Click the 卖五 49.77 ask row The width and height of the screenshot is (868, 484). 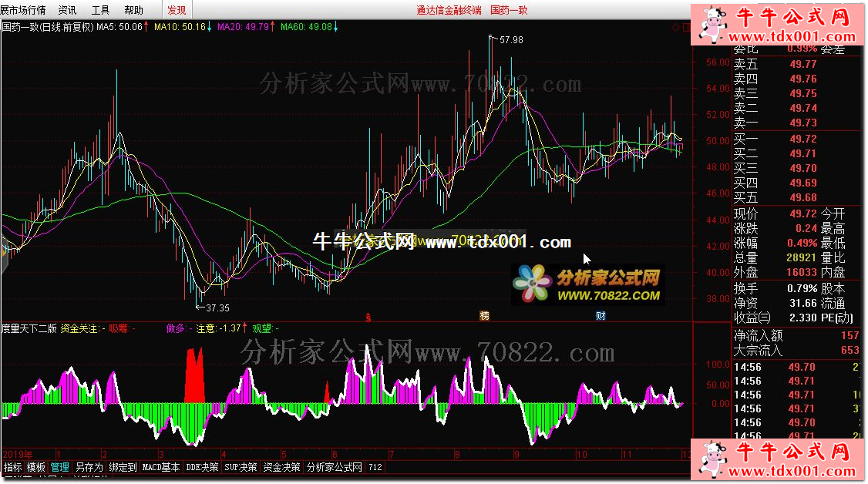(x=775, y=64)
